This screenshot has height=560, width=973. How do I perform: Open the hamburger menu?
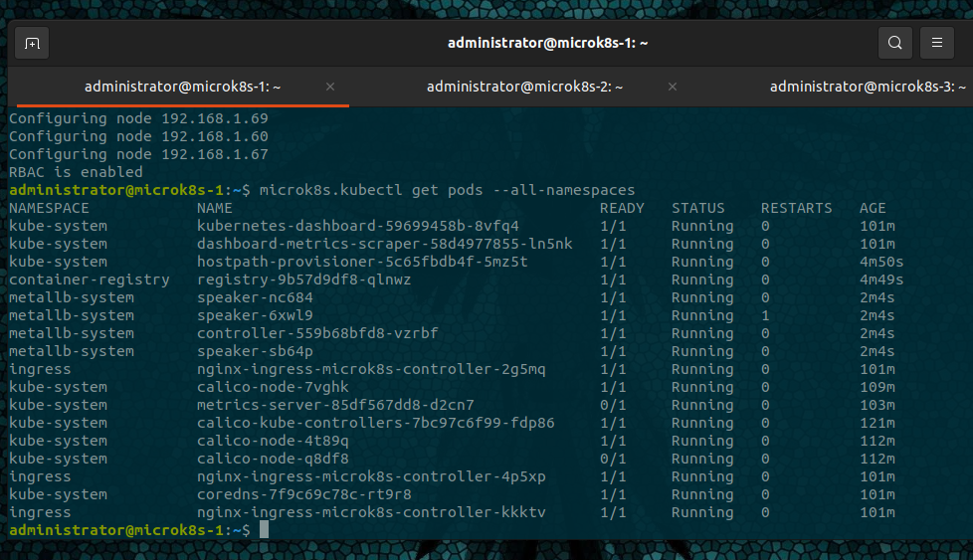937,43
